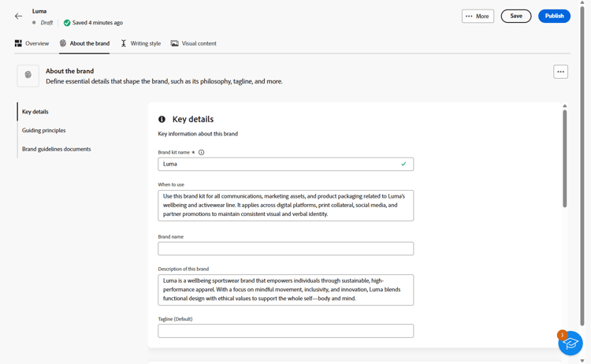Click the back arrow icon
Screen dimensions: 591x364
tap(18, 16)
